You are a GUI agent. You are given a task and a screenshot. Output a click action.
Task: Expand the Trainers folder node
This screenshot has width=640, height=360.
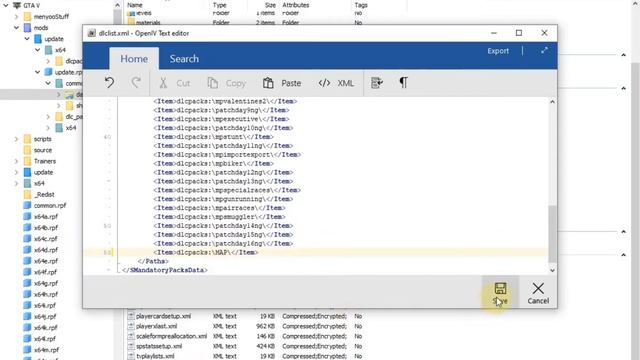[16, 161]
